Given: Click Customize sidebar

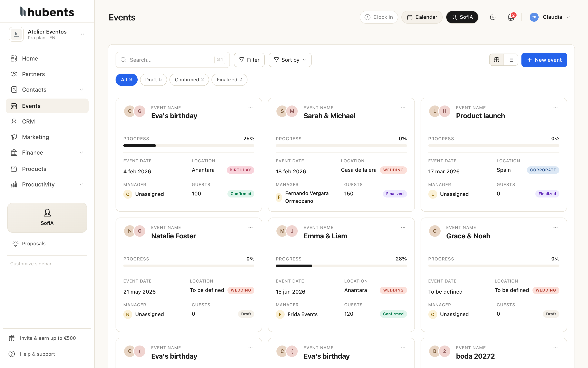Looking at the screenshot, I should (x=31, y=264).
